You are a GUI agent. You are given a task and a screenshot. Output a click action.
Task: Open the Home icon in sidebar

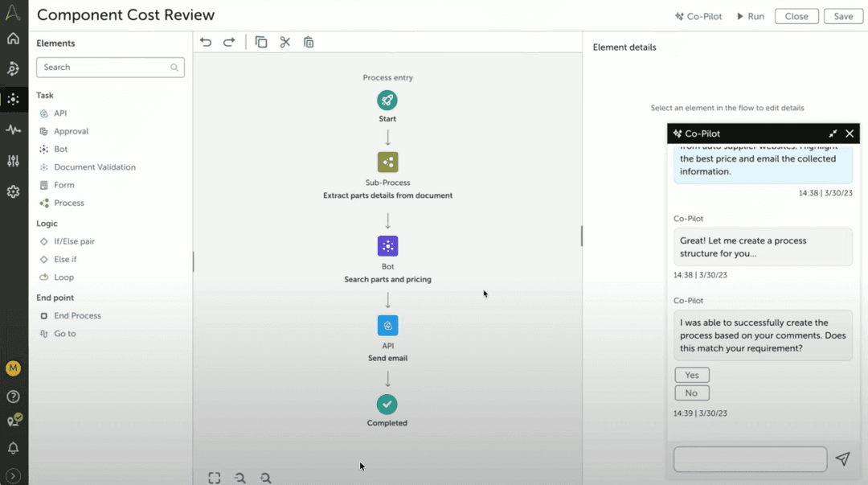tap(14, 39)
